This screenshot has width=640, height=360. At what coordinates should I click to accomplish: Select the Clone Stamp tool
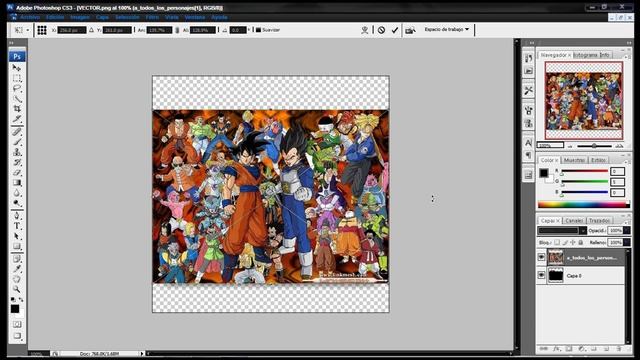(x=17, y=152)
